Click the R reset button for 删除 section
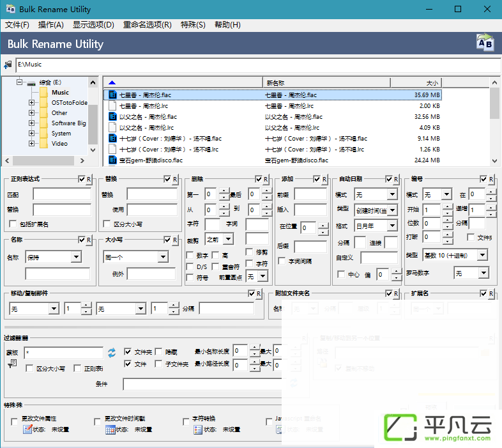This screenshot has width=502, height=448. (x=266, y=179)
